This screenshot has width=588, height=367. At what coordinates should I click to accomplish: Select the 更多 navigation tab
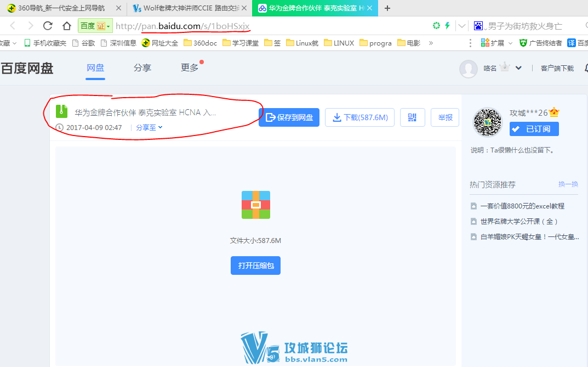[x=190, y=68]
